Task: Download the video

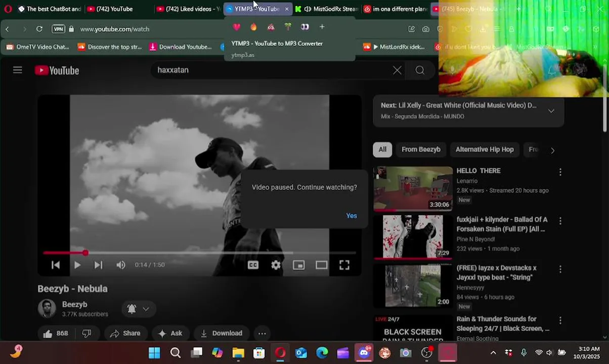Action: pos(221,333)
